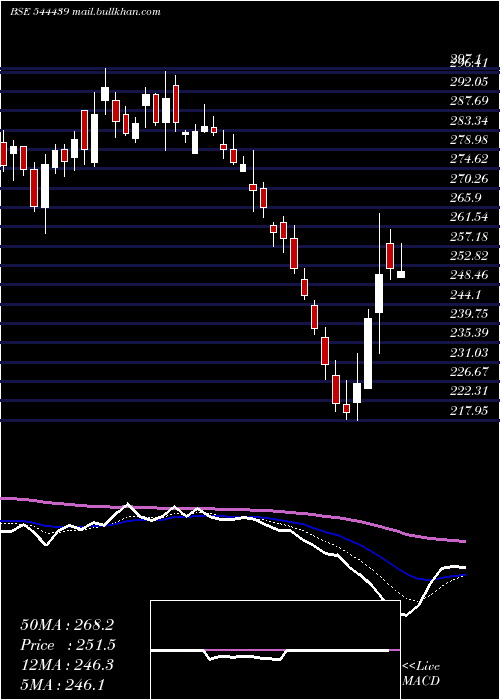The width and height of the screenshot is (500, 700).
Task: Click the 12MA : 246.3 readout
Action: pos(67,665)
